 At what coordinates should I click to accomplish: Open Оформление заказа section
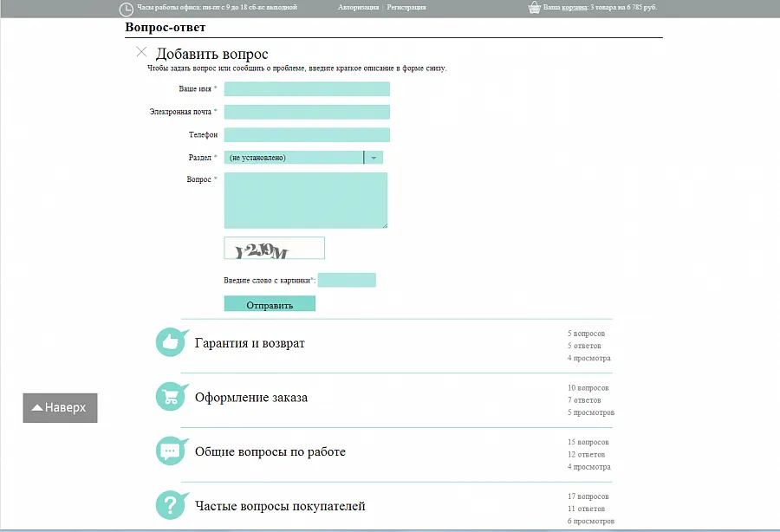251,397
